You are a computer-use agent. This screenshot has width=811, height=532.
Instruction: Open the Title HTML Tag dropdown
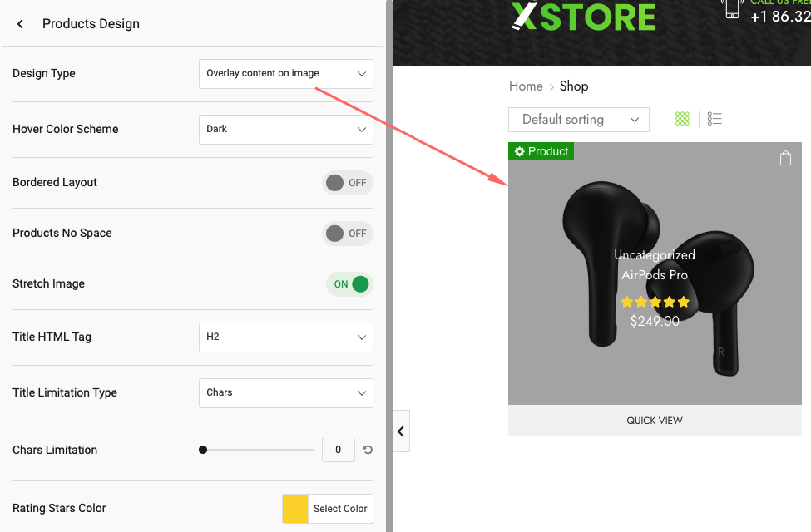click(286, 337)
